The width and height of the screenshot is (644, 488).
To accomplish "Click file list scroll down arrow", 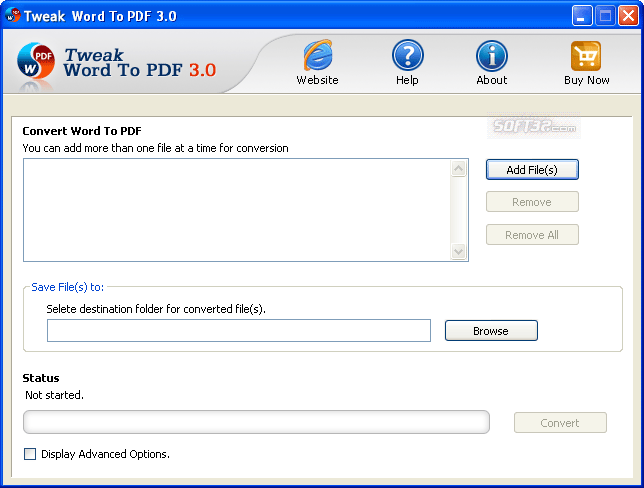I will click(459, 251).
